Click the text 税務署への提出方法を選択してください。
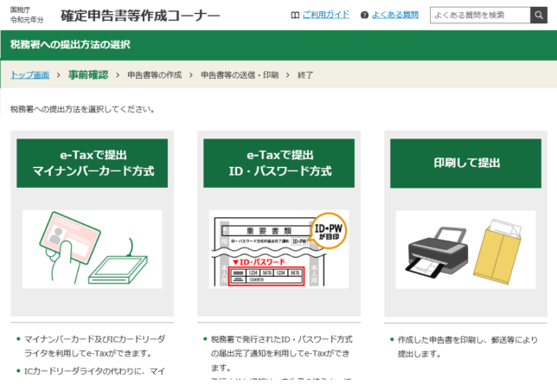 [82, 109]
